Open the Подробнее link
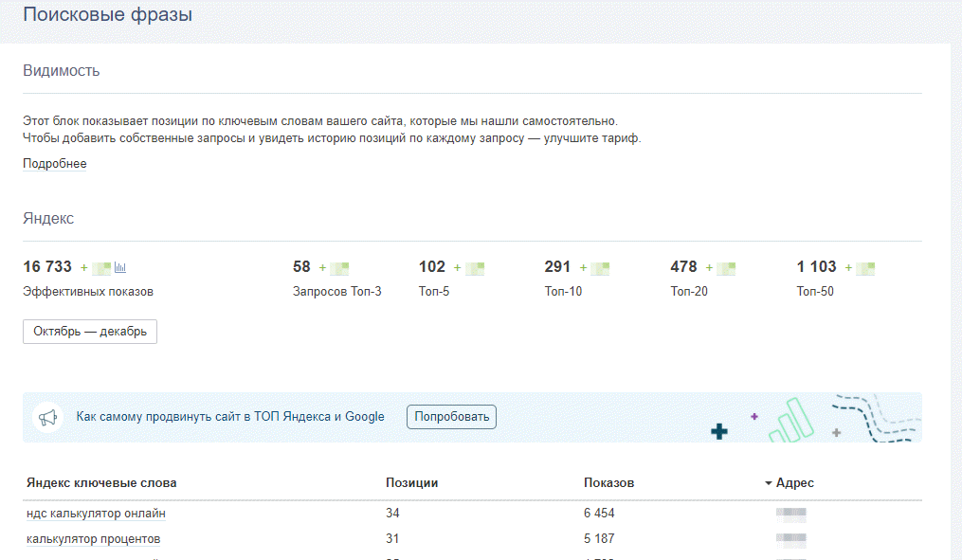962x560 pixels. [x=55, y=164]
